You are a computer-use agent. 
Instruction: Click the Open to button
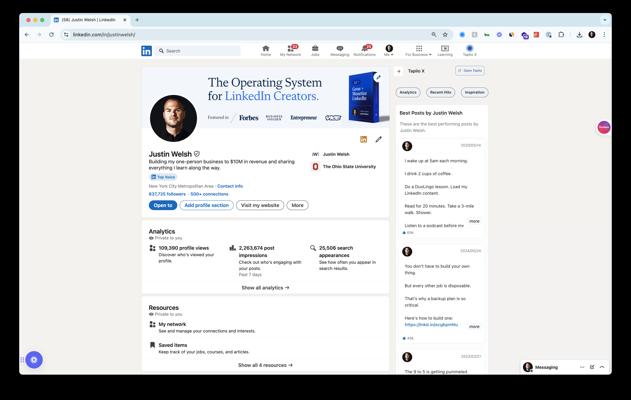[163, 205]
